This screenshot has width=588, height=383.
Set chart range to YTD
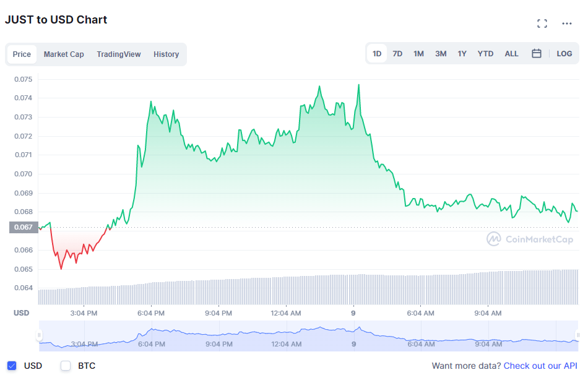[x=485, y=54]
